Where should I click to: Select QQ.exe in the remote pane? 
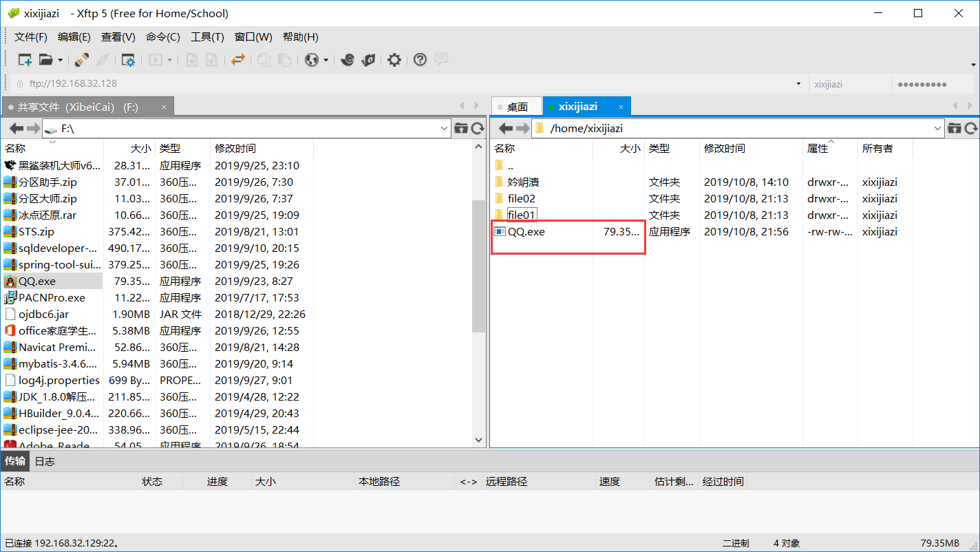click(x=526, y=231)
